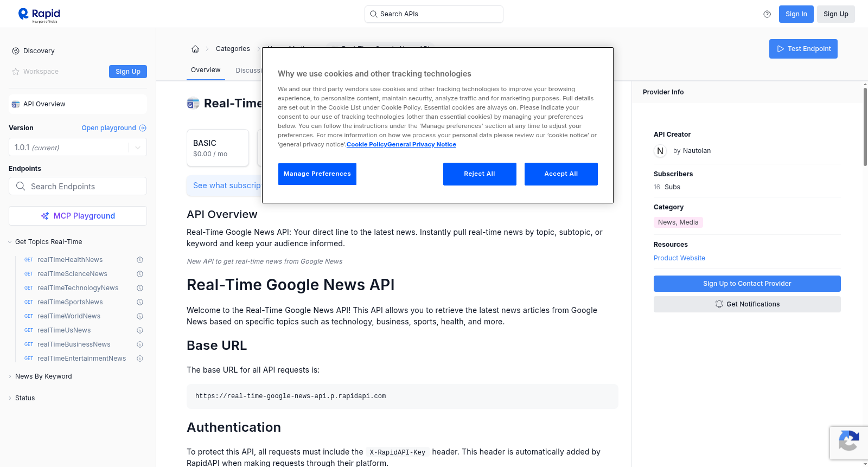The height and width of the screenshot is (467, 868).
Task: Click the MCP Playground sparkle icon
Action: [x=45, y=216]
